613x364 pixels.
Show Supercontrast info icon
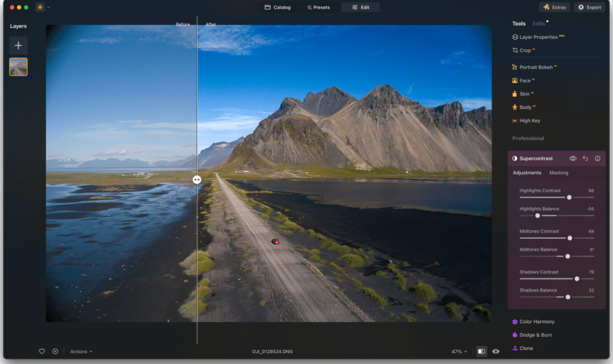coord(597,158)
